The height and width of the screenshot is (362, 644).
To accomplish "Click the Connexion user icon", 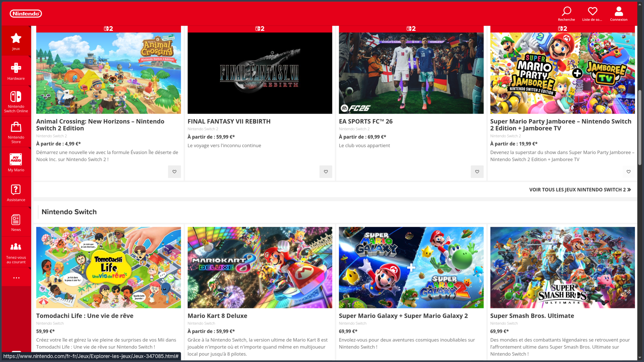I will tap(619, 14).
